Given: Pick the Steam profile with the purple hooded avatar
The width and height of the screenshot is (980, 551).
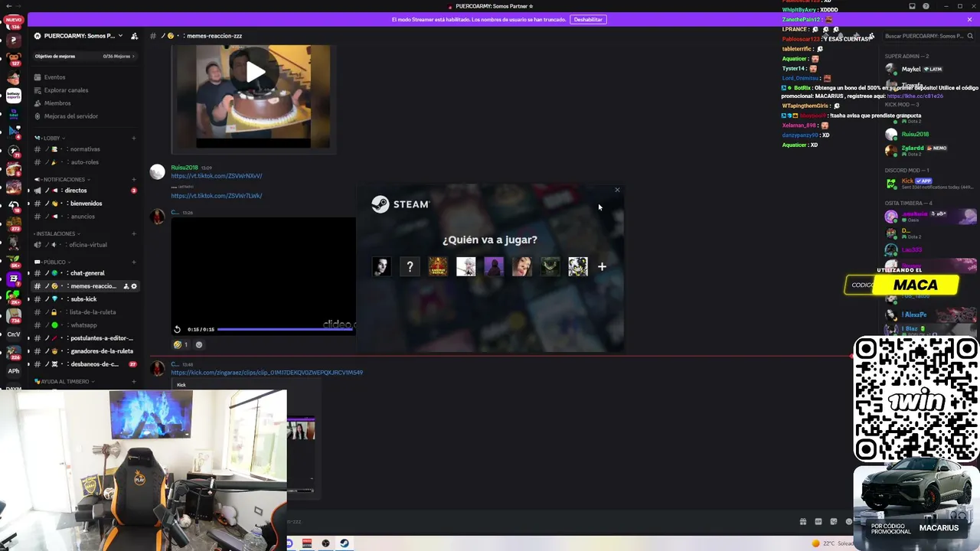Looking at the screenshot, I should tap(494, 266).
